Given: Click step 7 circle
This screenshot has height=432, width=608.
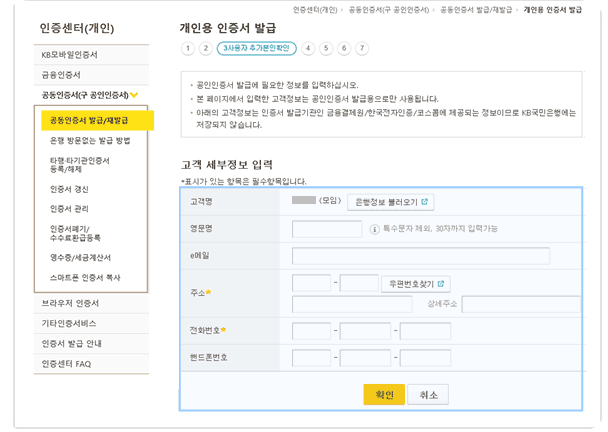Looking at the screenshot, I should tap(362, 48).
